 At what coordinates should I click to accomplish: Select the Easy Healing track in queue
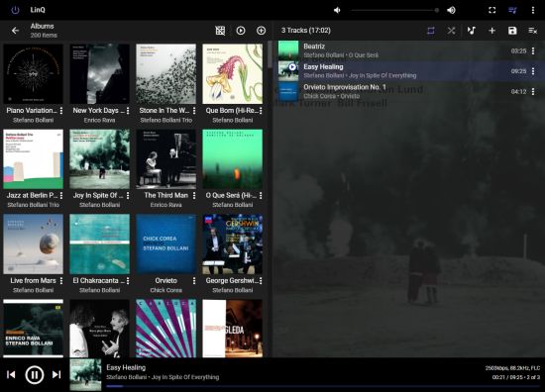coord(411,71)
